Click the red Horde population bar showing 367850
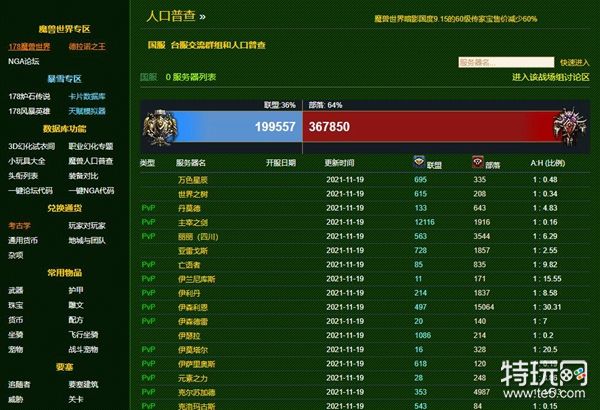 [430, 127]
